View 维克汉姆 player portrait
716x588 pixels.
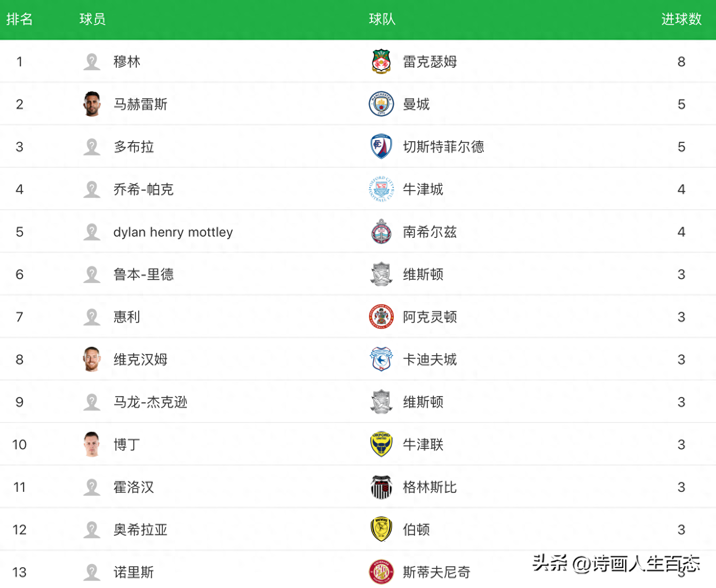(92, 359)
